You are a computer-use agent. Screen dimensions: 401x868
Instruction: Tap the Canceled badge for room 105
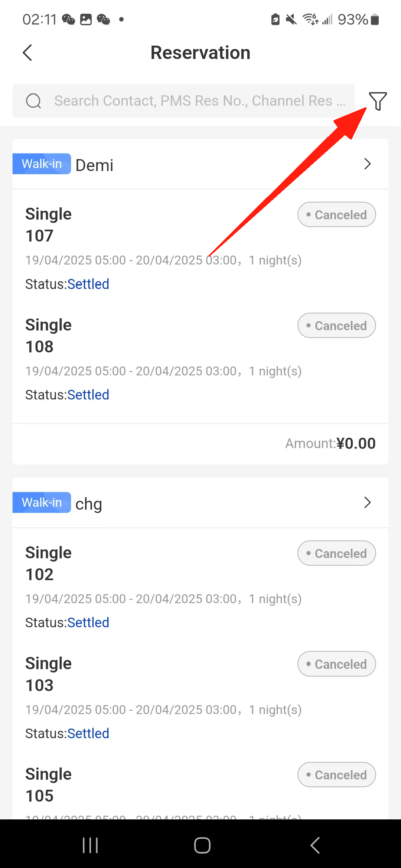pyautogui.click(x=336, y=775)
